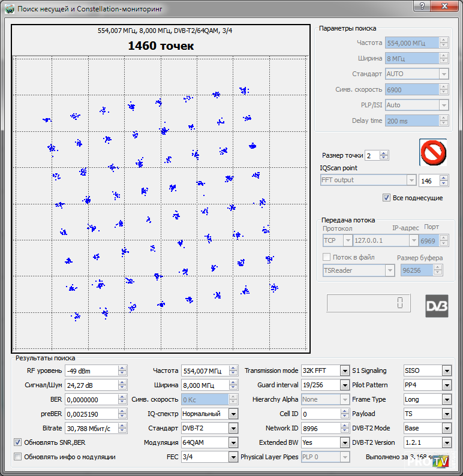Open the Transmission mode 32K FFT dropdown
The width and height of the screenshot is (463, 476).
[x=344, y=370]
